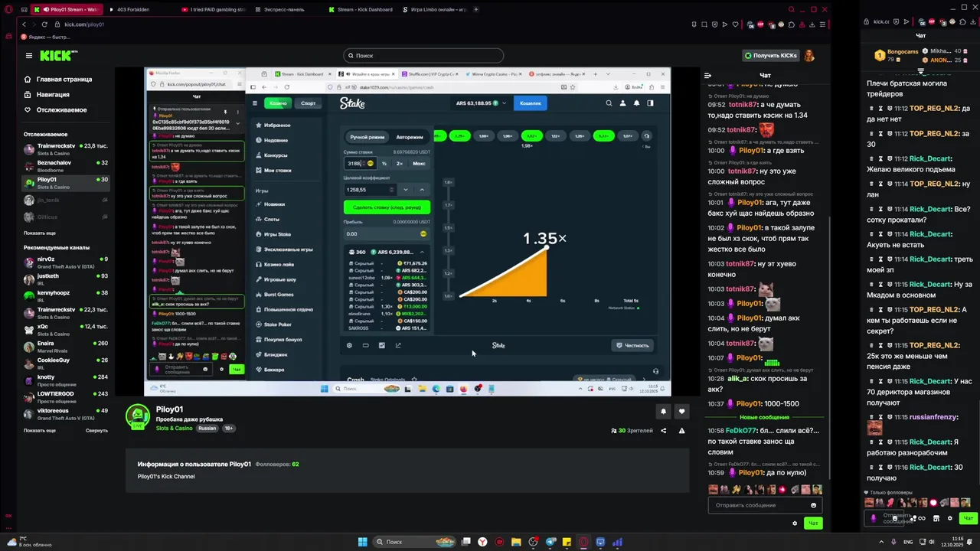The image size is (980, 551).
Task: Open recommended channel Enaira
Action: tap(66, 346)
